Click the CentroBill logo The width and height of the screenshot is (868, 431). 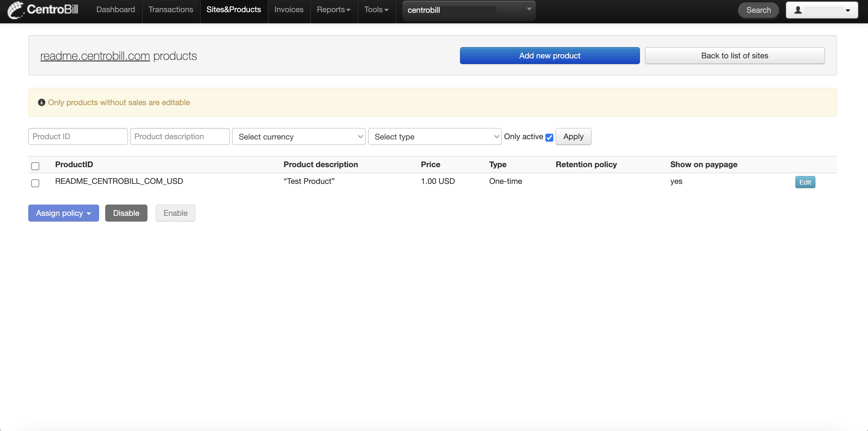[x=43, y=10]
